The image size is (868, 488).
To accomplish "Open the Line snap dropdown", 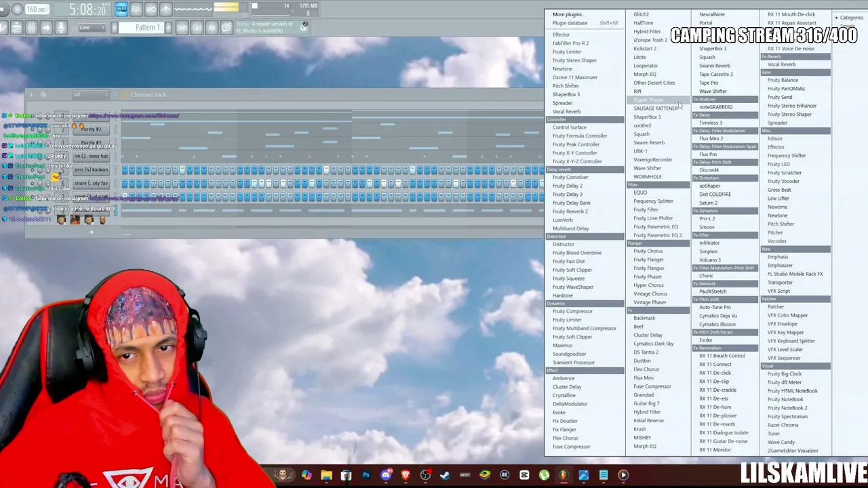I will [92, 28].
